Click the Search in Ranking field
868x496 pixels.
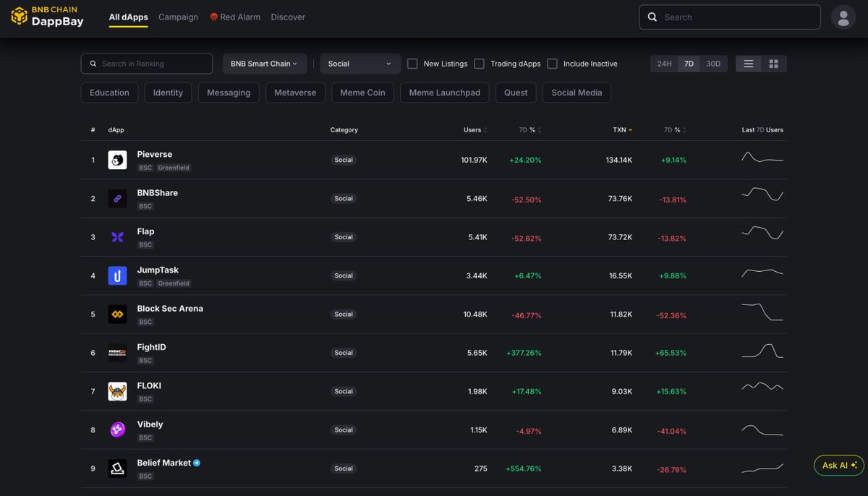pyautogui.click(x=147, y=64)
